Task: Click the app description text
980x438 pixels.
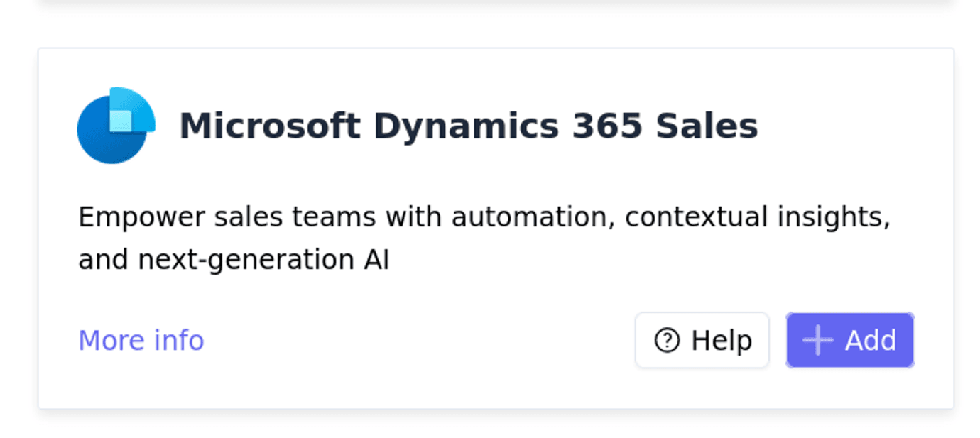Action: [x=485, y=236]
